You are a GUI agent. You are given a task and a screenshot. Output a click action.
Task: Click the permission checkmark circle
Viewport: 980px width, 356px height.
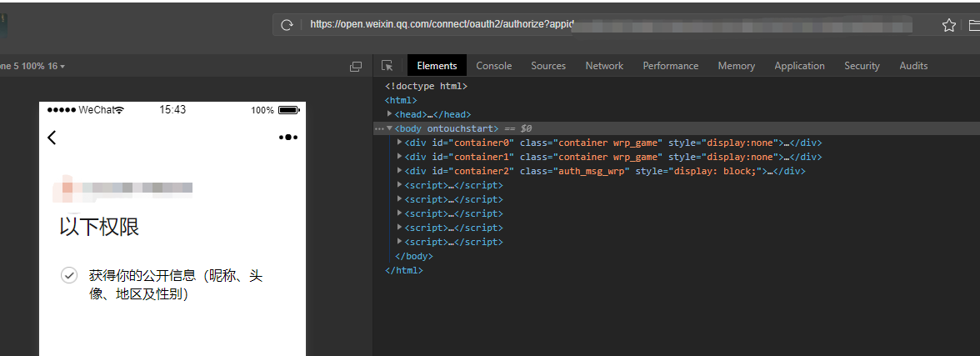coord(68,275)
